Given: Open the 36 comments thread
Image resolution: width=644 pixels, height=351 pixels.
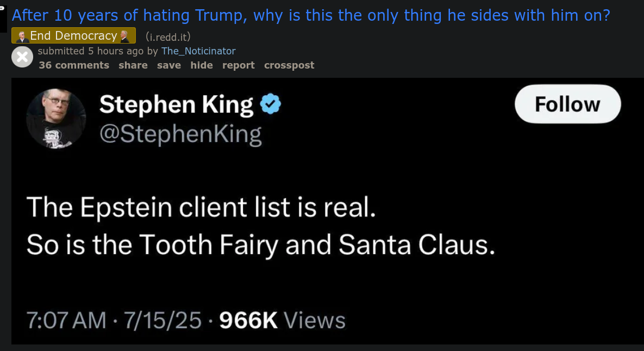Looking at the screenshot, I should tap(74, 65).
